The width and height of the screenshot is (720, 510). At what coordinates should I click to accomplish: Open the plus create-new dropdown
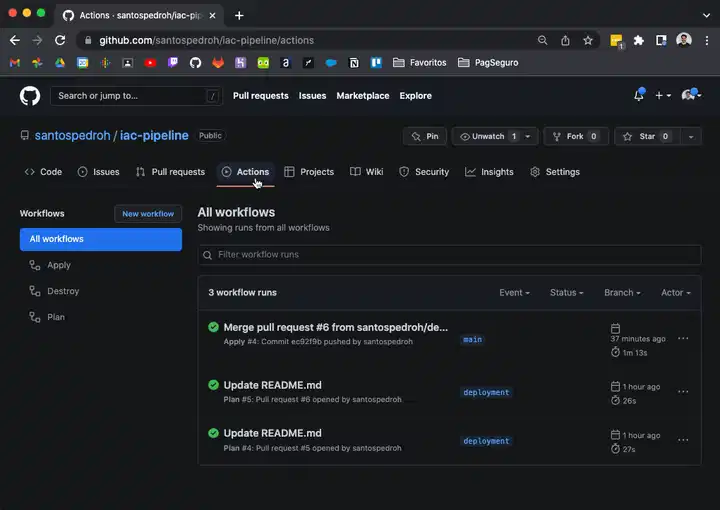[x=663, y=95]
